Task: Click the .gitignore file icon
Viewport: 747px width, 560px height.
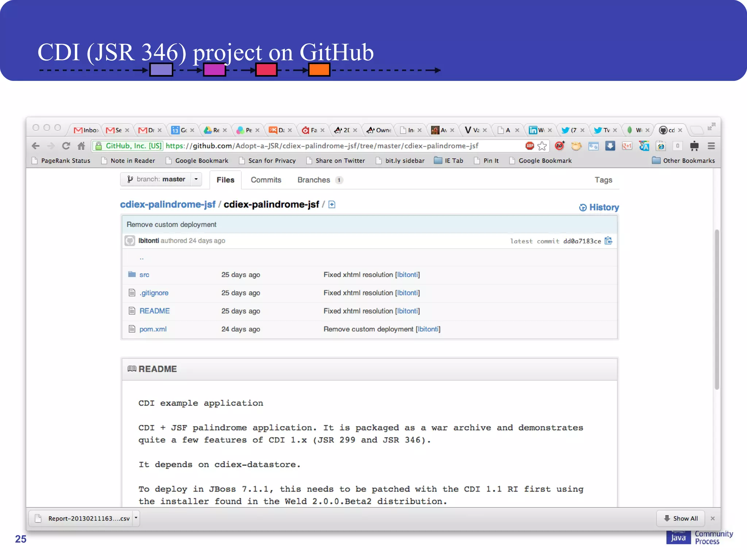Action: click(132, 292)
